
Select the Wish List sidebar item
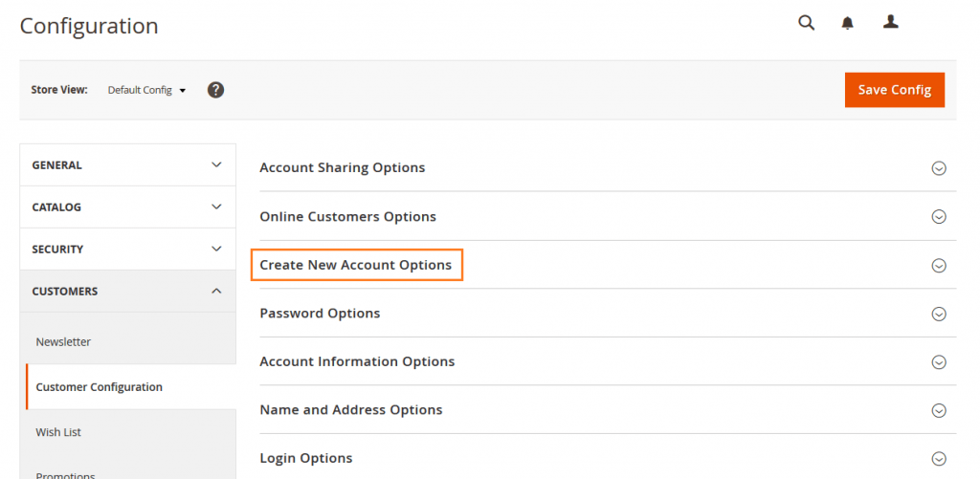coord(58,432)
